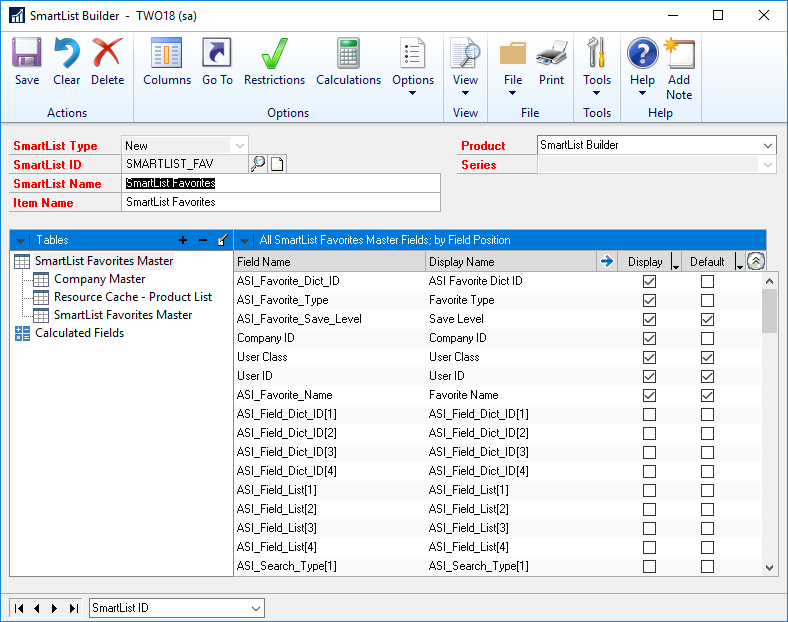Viewport: 788px width, 622px height.
Task: Click the fields list scroll-up arrow
Action: tap(769, 281)
